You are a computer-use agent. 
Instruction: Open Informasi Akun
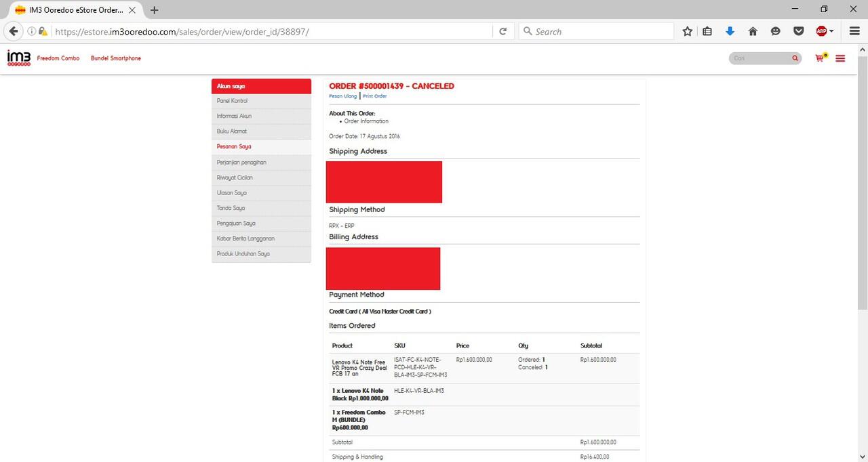261,116
